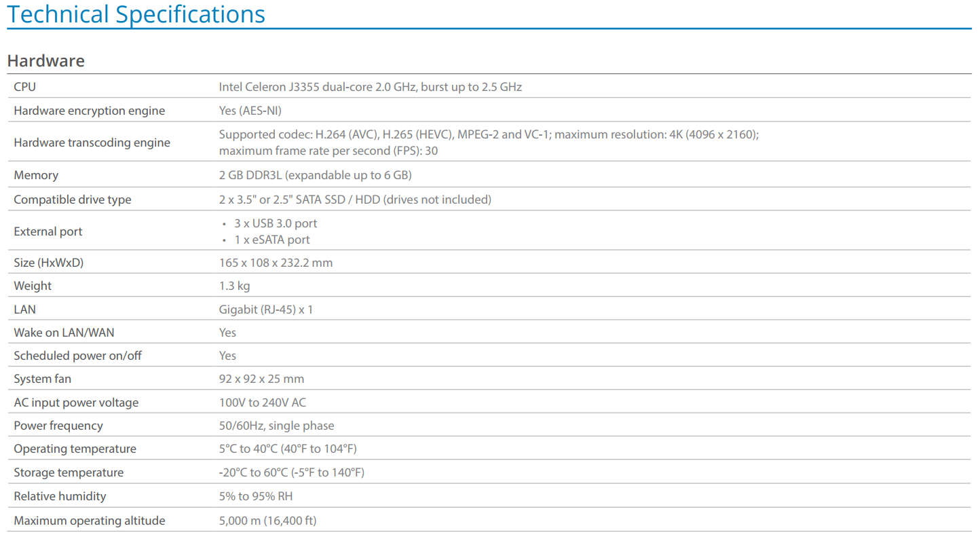Select the "1 x eSATA port" bullet
This screenshot has height=541, width=980.
tap(272, 240)
